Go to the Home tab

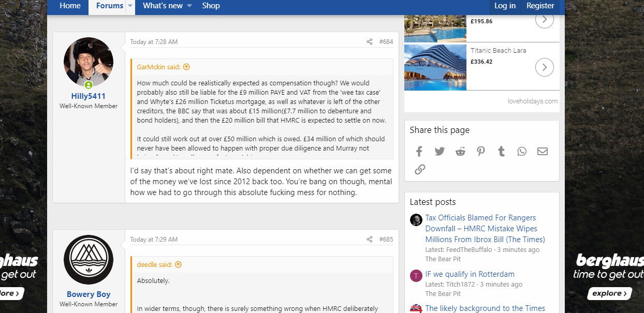70,6
